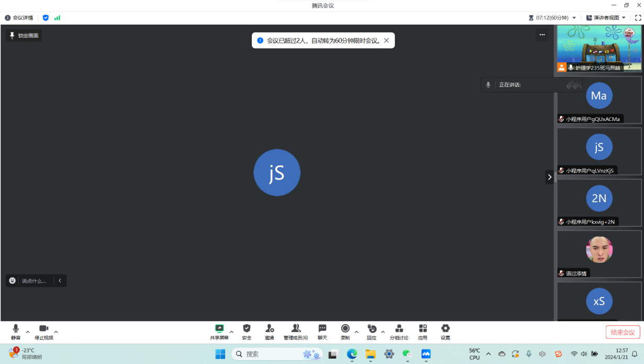Screen dimensions: 644x364
Task: Toggle the 静音 microphone mute button
Action: (16, 329)
